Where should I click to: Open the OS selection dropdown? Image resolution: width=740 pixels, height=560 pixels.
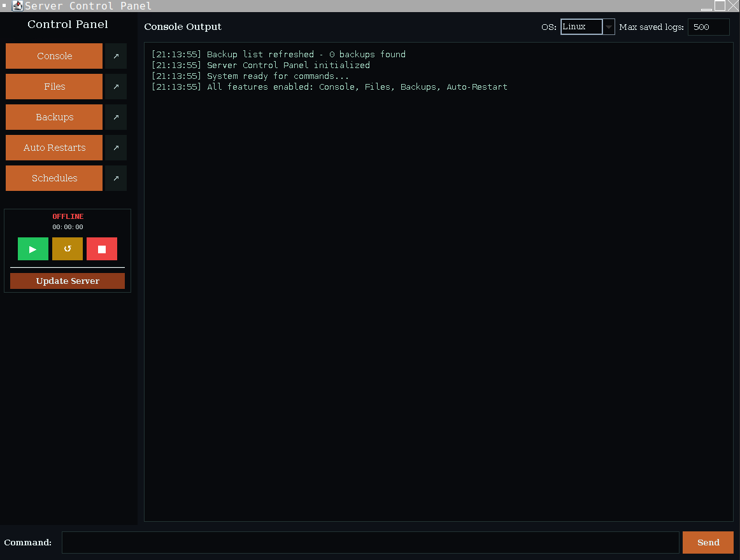pos(581,27)
